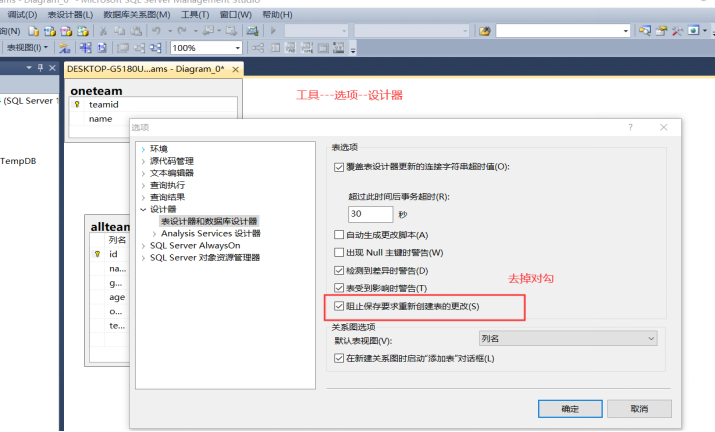
Task: Open the 工具(T) menu
Action: pyautogui.click(x=195, y=15)
